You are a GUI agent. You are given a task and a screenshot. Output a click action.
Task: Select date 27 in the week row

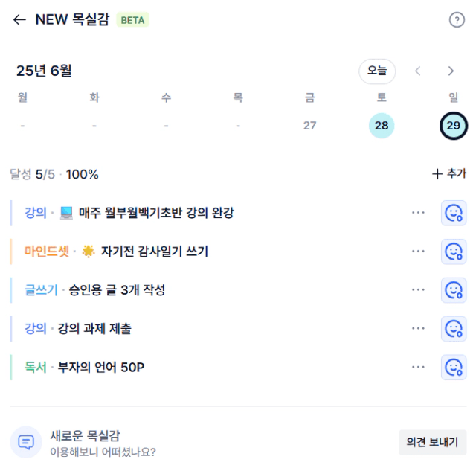point(309,126)
